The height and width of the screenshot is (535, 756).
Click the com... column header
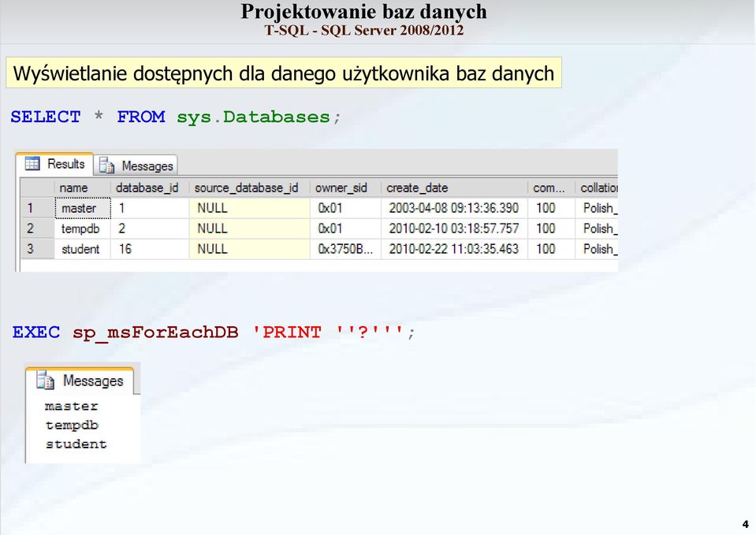(551, 188)
